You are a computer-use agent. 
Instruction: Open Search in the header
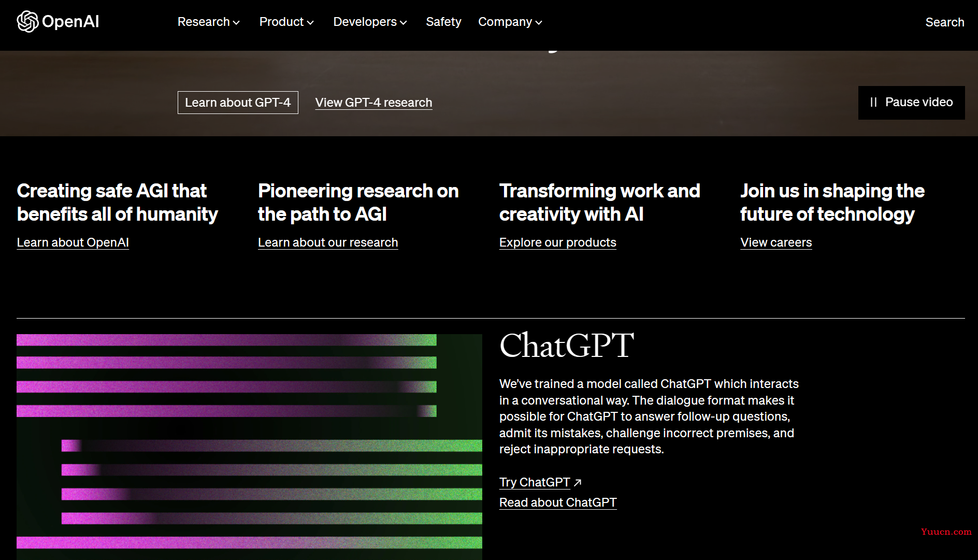(x=945, y=22)
